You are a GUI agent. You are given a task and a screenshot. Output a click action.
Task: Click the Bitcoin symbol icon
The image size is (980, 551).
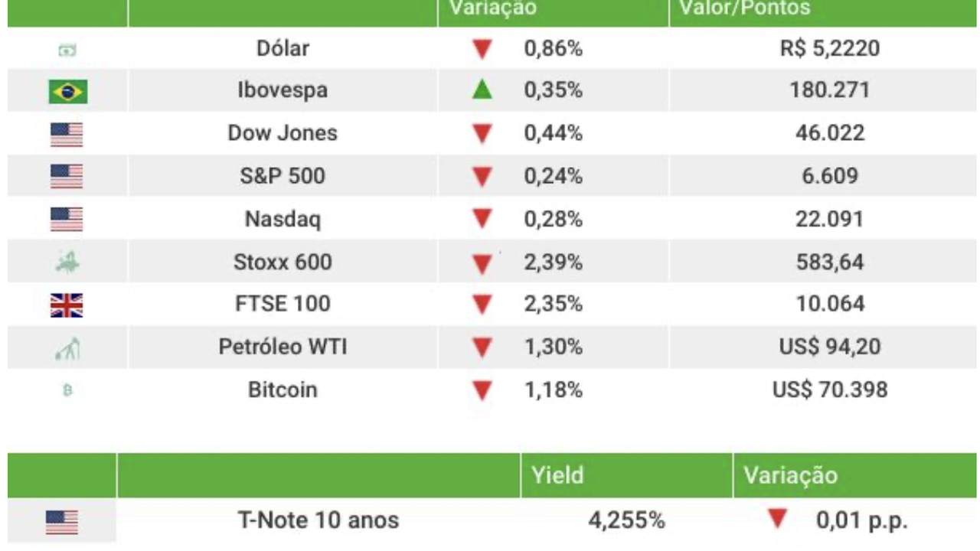(x=67, y=391)
